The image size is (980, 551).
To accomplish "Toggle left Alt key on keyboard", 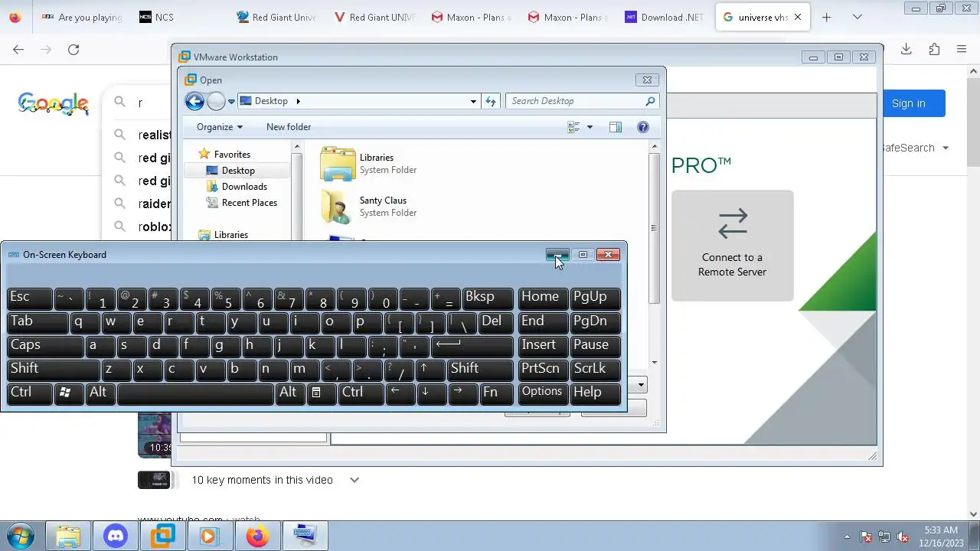I will (x=100, y=393).
